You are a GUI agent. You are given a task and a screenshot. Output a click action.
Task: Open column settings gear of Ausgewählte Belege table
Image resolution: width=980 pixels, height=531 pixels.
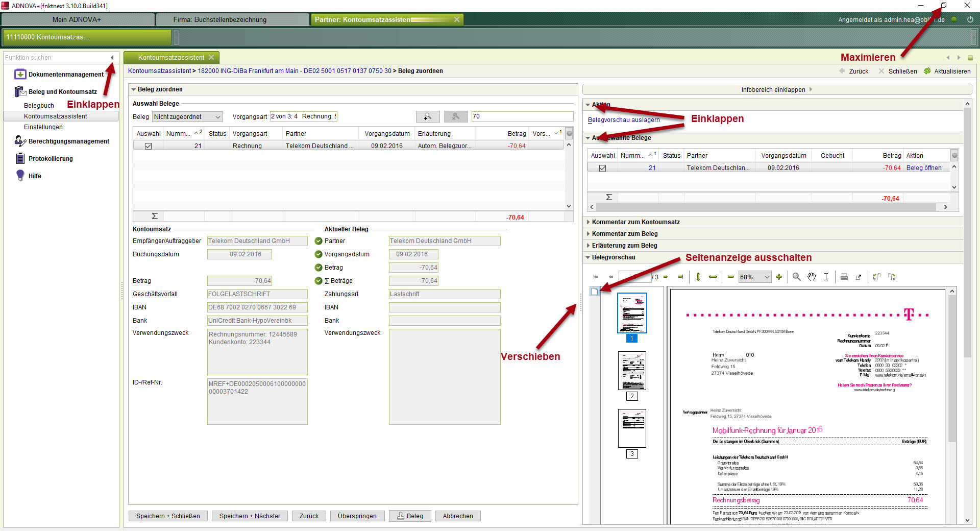click(x=954, y=155)
